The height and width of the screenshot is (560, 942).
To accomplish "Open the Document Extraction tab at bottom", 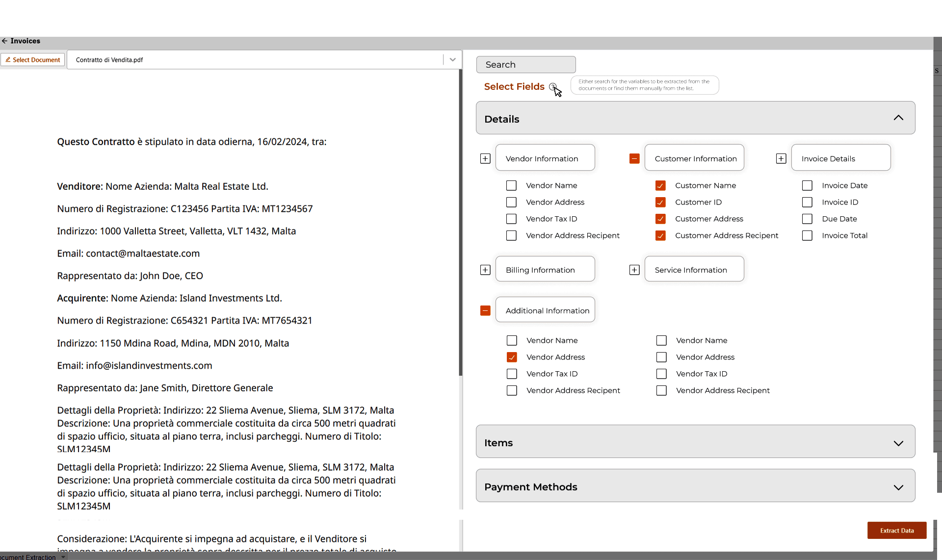I will [x=28, y=557].
